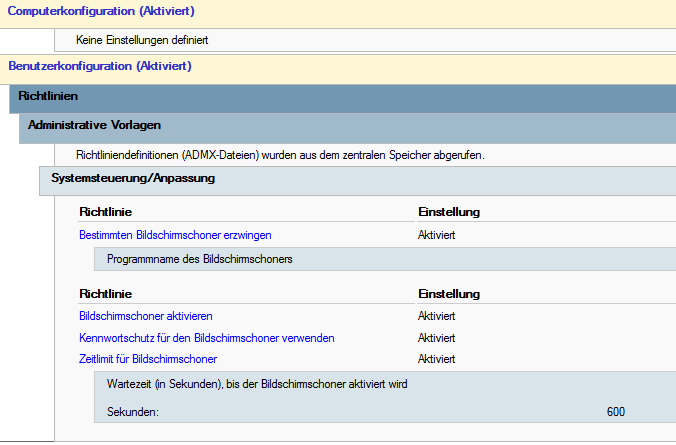Click the Kennwortschutz für den Bildschirmschoner verwenden link

click(x=206, y=338)
